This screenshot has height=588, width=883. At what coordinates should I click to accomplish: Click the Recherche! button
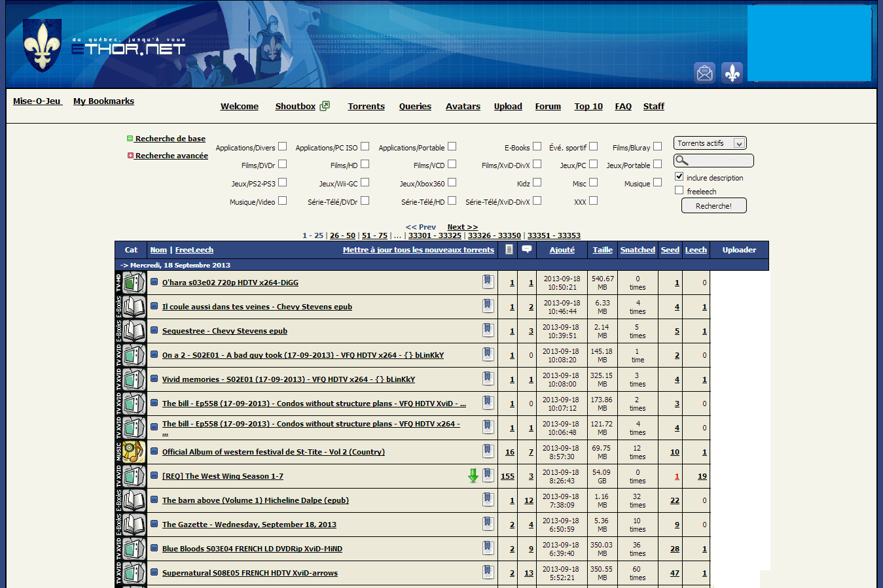pos(713,205)
